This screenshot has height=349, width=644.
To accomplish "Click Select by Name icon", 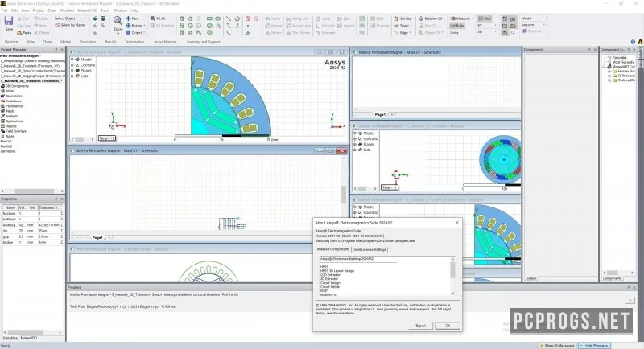I will [70, 25].
